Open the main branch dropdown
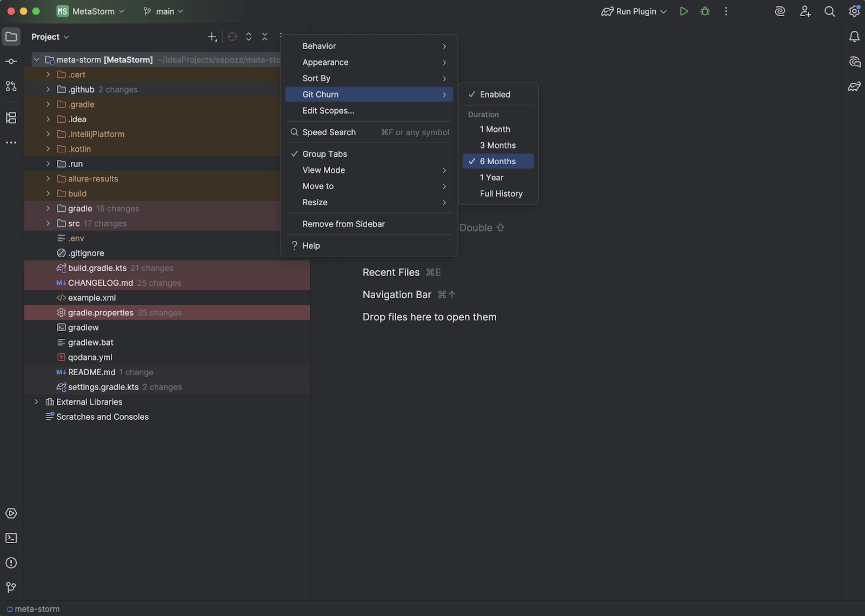 (162, 11)
